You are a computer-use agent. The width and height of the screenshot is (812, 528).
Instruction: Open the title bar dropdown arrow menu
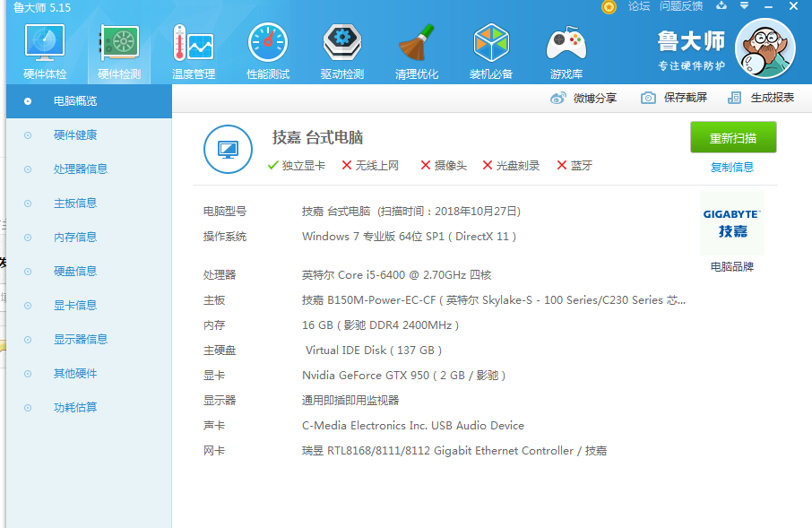point(744,5)
